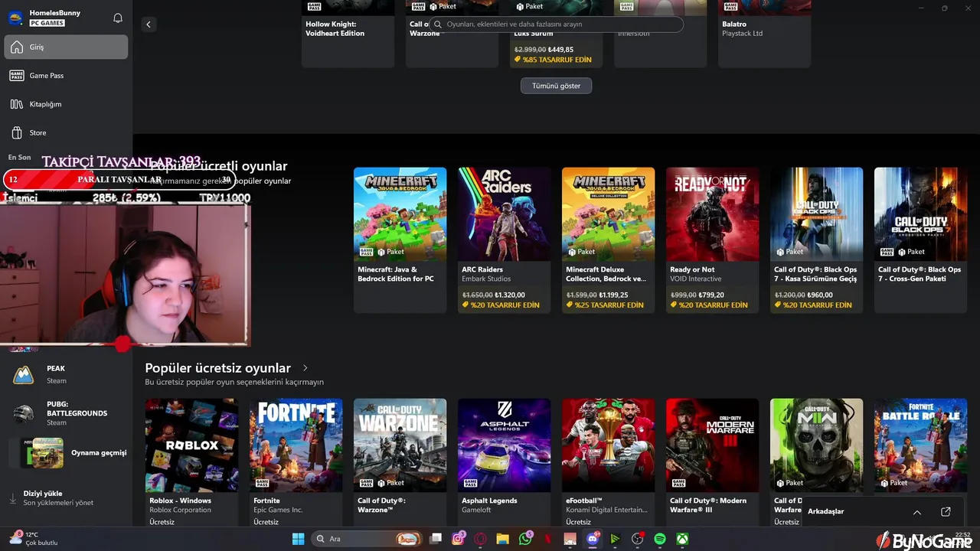Click the taskbar clock showing 22:52

click(x=962, y=534)
